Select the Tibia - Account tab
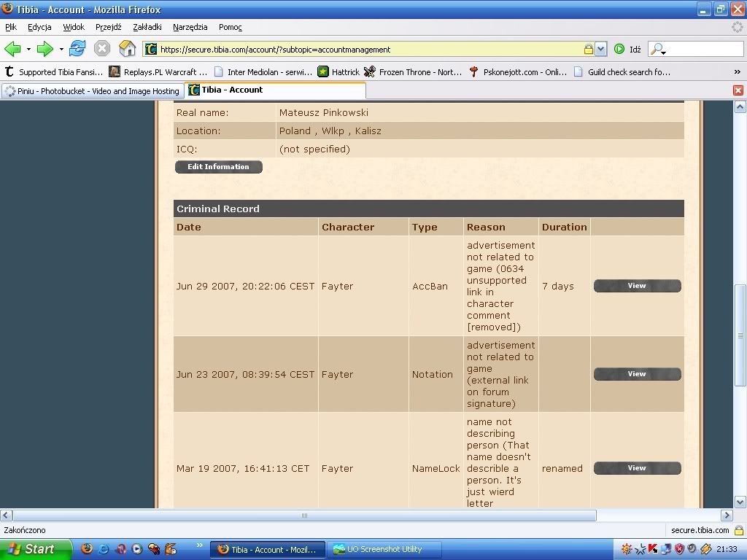 (x=275, y=90)
